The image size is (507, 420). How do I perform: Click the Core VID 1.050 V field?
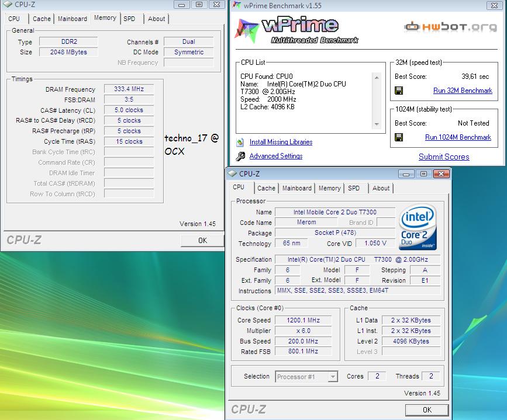tap(375, 243)
